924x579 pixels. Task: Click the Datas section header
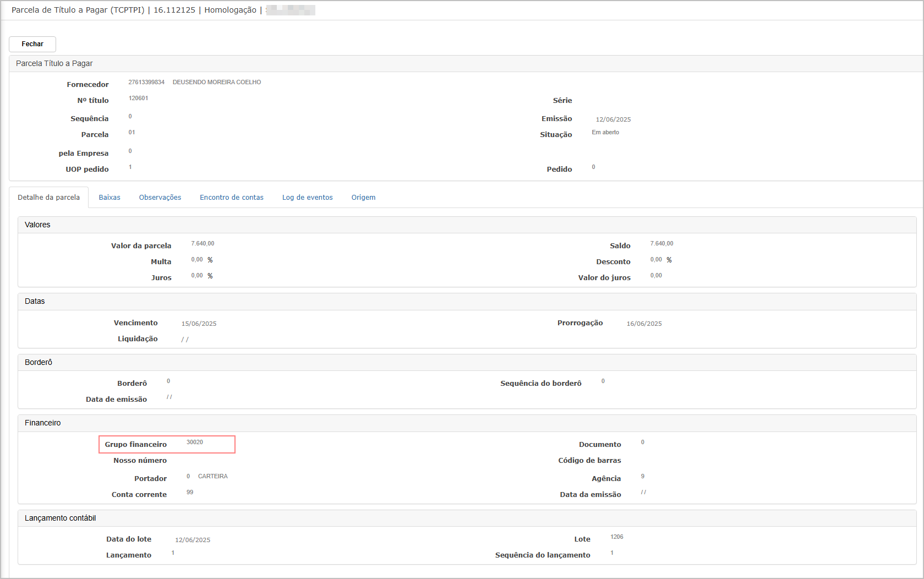tap(467, 301)
